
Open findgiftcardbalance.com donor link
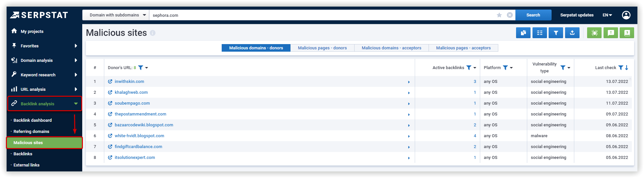138,147
